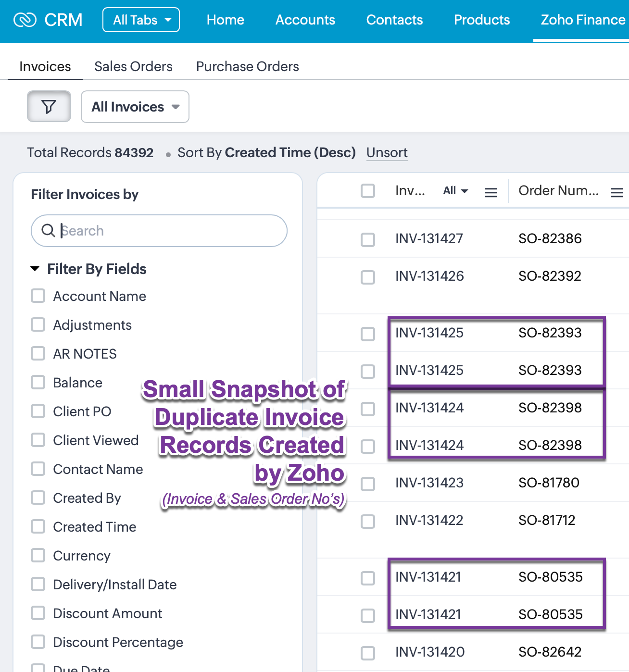The image size is (629, 672).
Task: Tick the Contact Name filter
Action: pos(38,469)
